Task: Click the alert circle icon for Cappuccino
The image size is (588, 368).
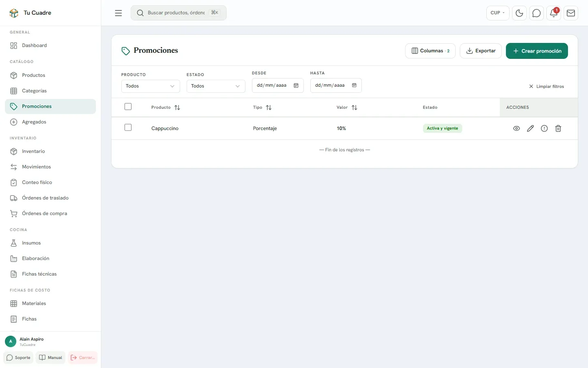Action: 544,128
